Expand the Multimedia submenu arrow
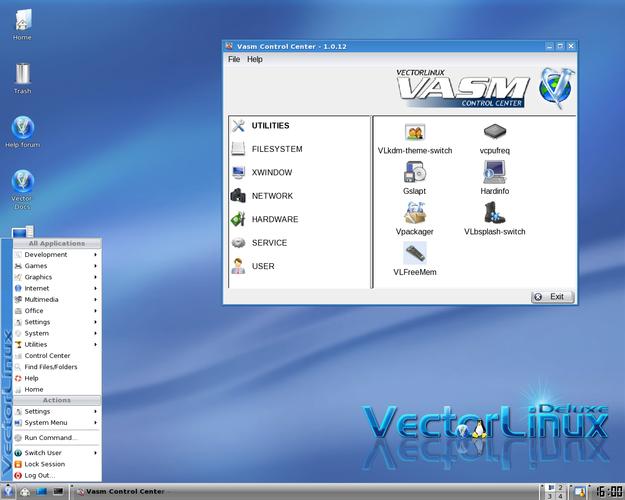The width and height of the screenshot is (625, 500). (96, 299)
